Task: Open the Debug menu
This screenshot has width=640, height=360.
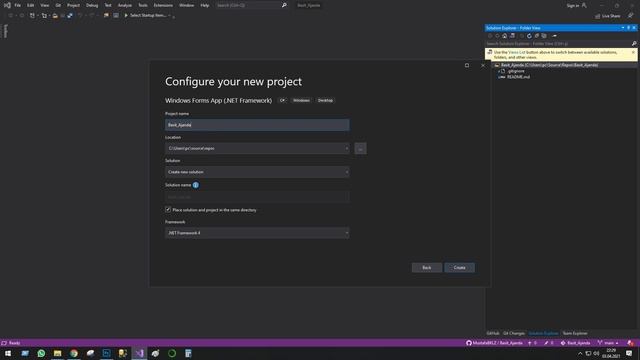Action: coord(92,5)
